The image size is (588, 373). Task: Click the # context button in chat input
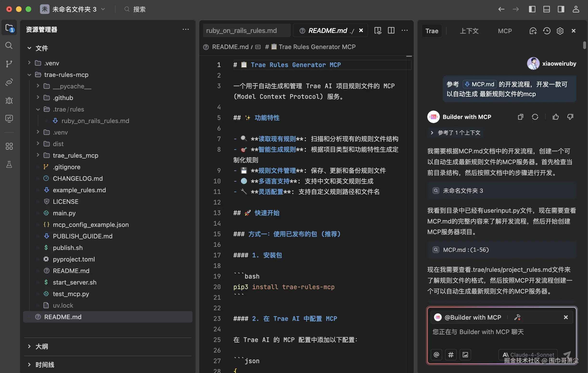tap(451, 354)
